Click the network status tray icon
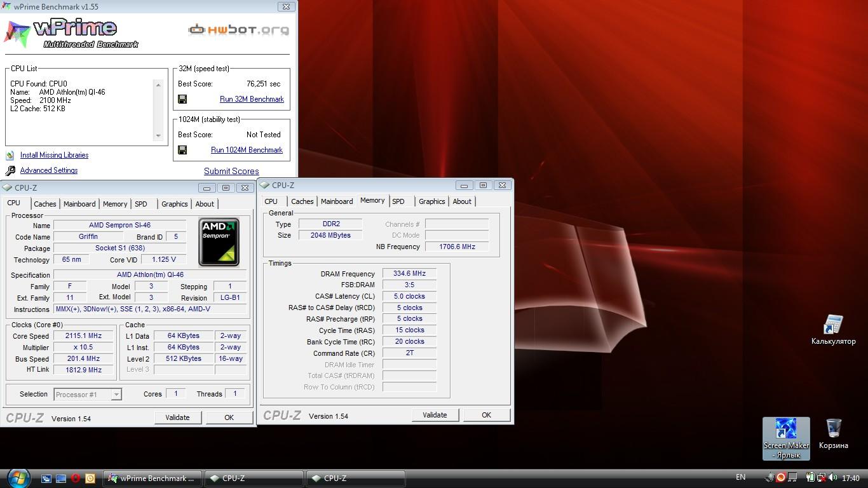Image resolution: width=868 pixels, height=488 pixels. (x=822, y=477)
